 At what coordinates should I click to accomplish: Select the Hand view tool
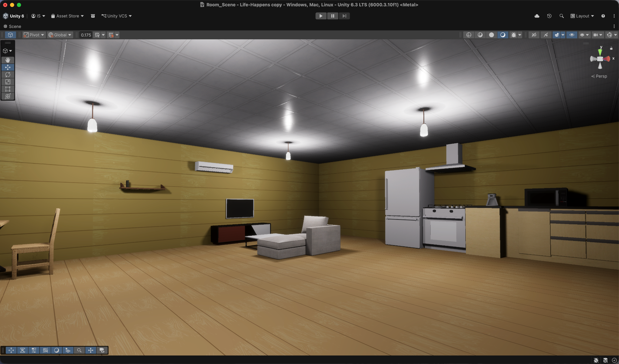(8, 60)
